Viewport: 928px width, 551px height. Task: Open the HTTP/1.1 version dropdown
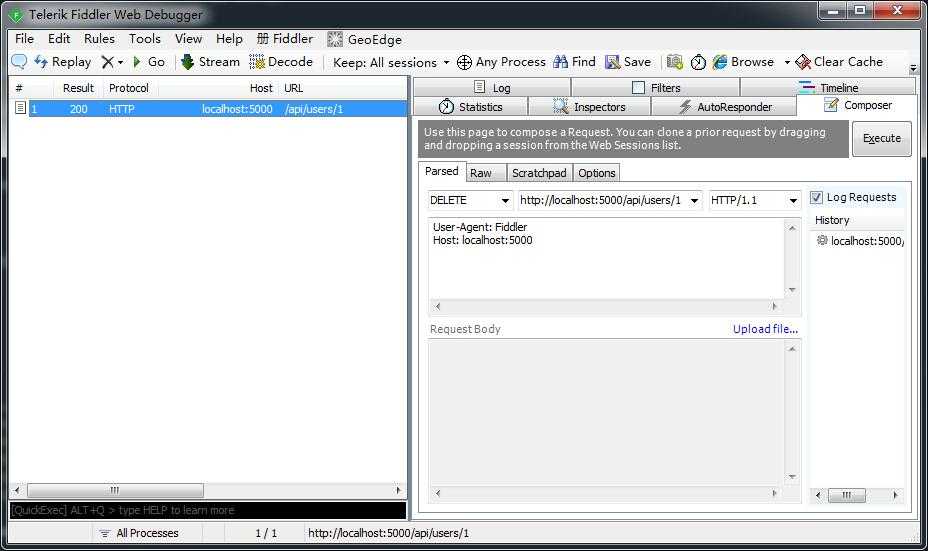click(x=793, y=201)
